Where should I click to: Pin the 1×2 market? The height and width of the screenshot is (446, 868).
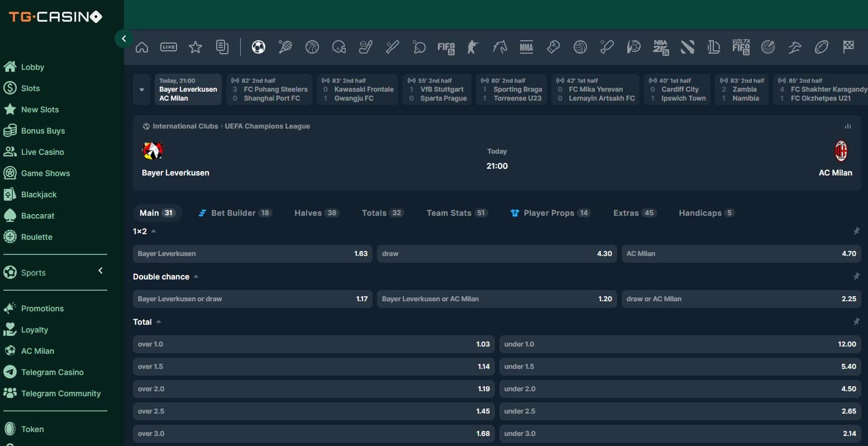[856, 231]
